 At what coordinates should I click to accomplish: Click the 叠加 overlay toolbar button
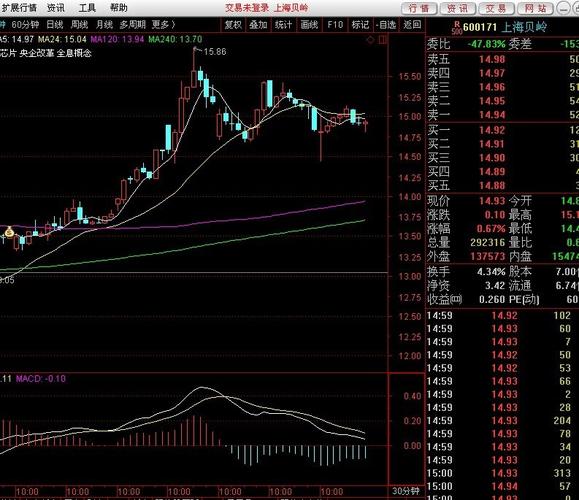(x=258, y=25)
